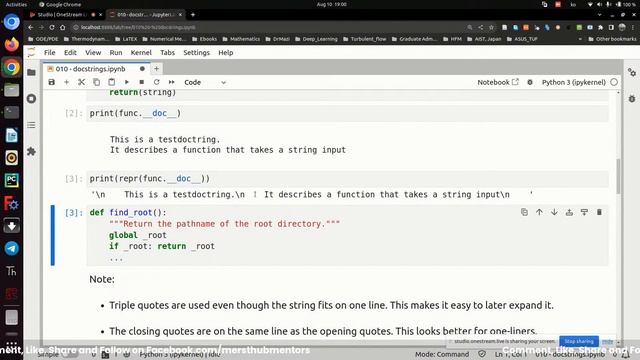The height and width of the screenshot is (360, 640).
Task: Insert a cell above the find_root cell
Action: 569,212
